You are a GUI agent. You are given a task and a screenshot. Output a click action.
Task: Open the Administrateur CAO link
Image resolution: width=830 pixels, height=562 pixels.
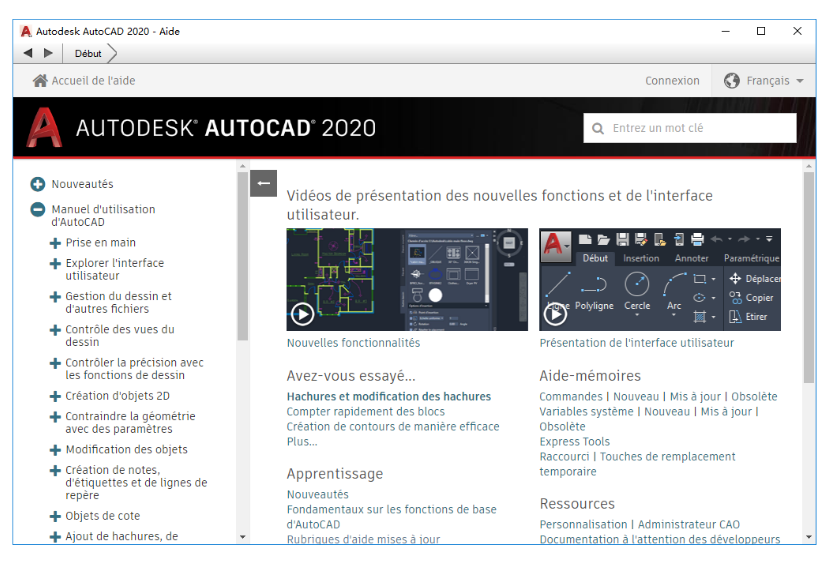(x=689, y=524)
